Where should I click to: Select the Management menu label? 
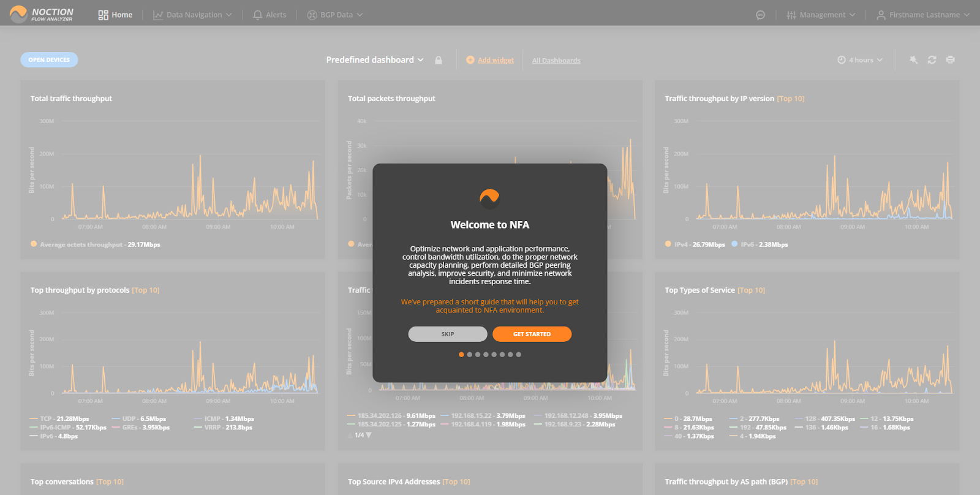tap(823, 15)
